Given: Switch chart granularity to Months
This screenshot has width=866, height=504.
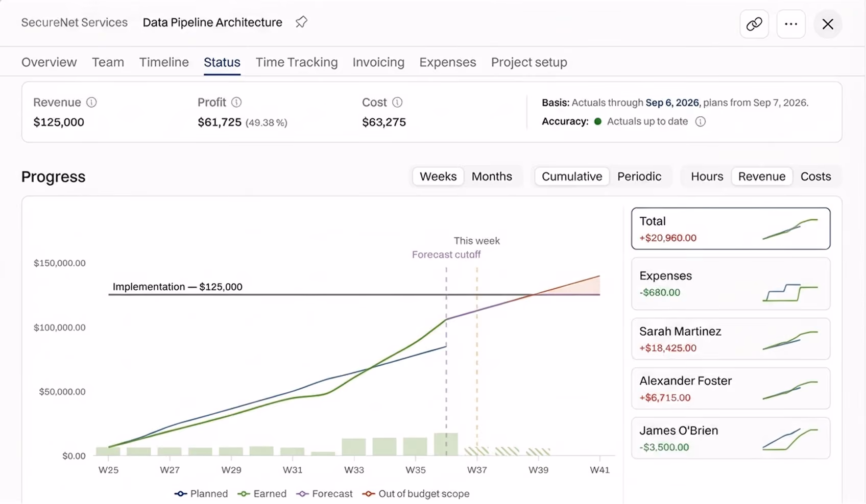Looking at the screenshot, I should tap(492, 176).
